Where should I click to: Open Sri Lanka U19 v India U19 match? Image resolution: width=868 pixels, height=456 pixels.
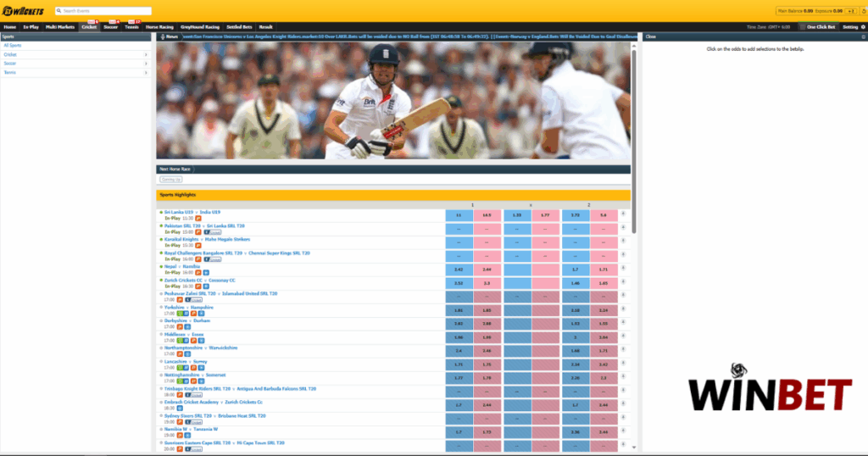[192, 212]
